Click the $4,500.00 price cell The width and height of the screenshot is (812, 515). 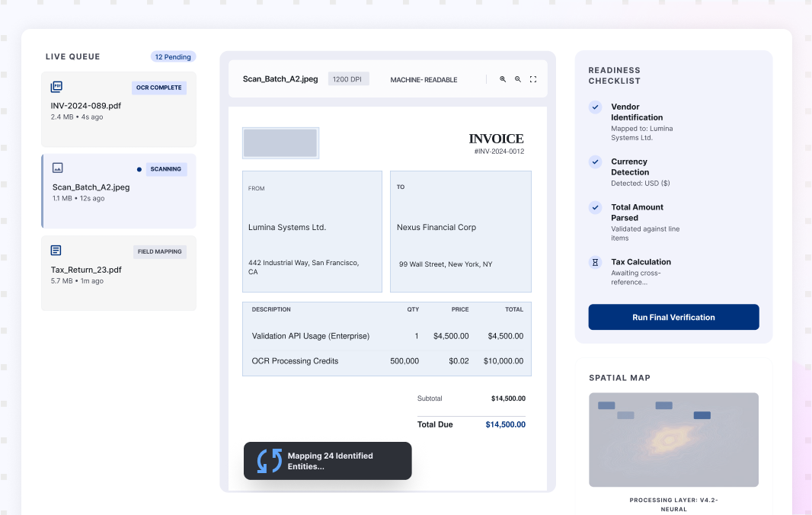451,336
